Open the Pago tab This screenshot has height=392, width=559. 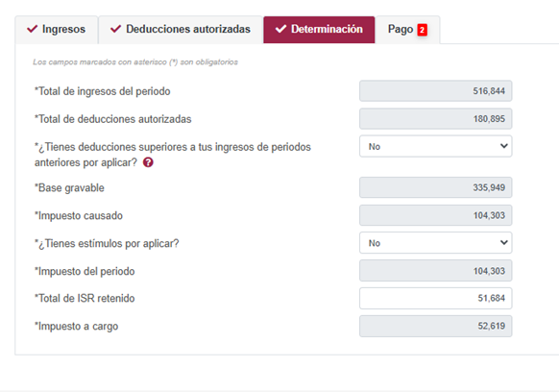(407, 30)
